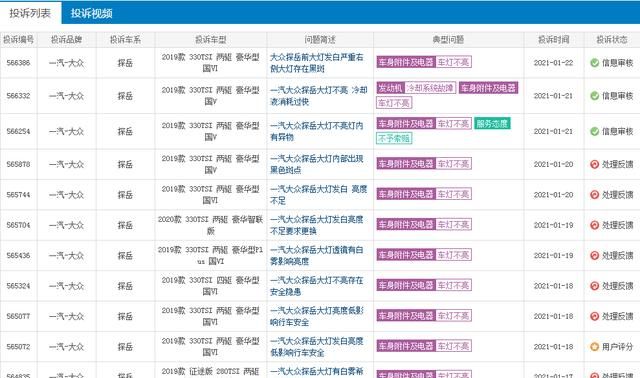Click red 处理反馈 icon in row 565878
This screenshot has height=378, width=640.
point(594,164)
